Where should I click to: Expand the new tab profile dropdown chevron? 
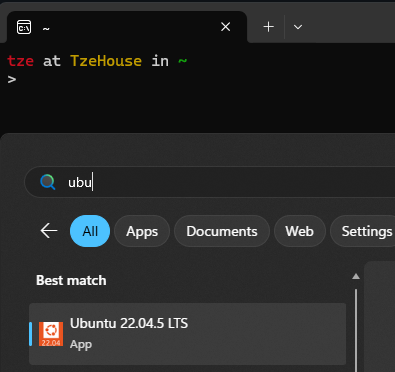tap(298, 27)
